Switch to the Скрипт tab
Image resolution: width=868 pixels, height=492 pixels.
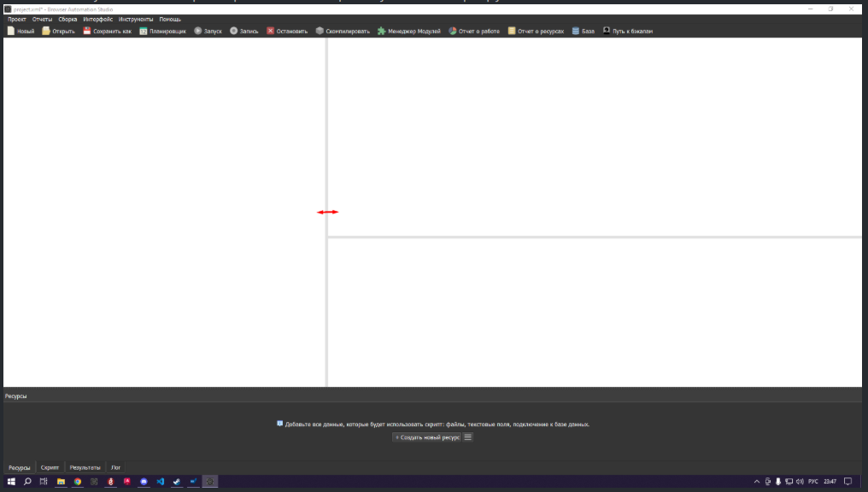pos(50,468)
